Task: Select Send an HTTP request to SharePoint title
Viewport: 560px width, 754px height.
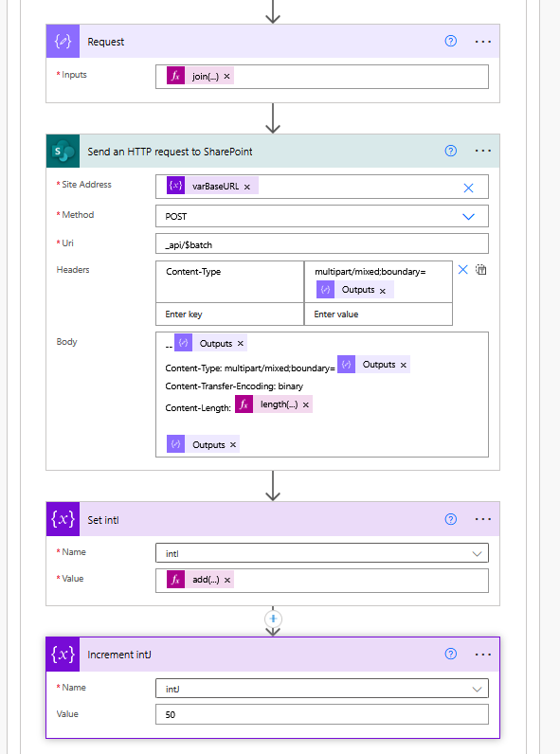Action: [170, 152]
